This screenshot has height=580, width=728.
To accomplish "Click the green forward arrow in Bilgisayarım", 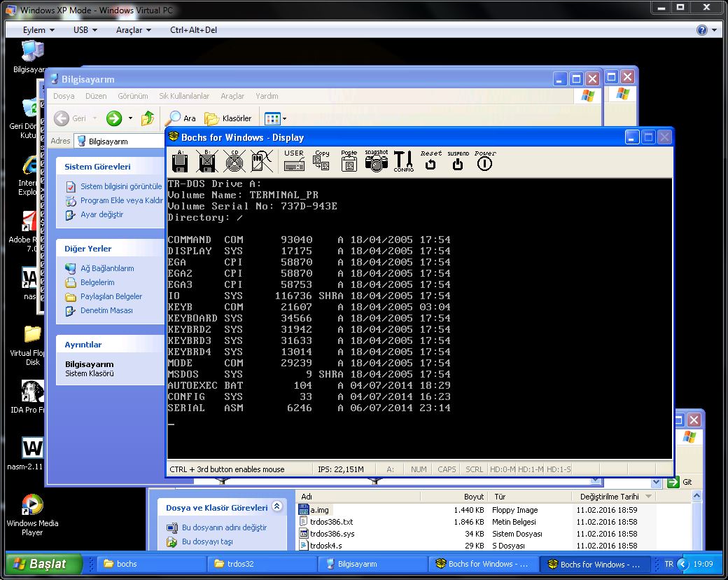I will 113,118.
